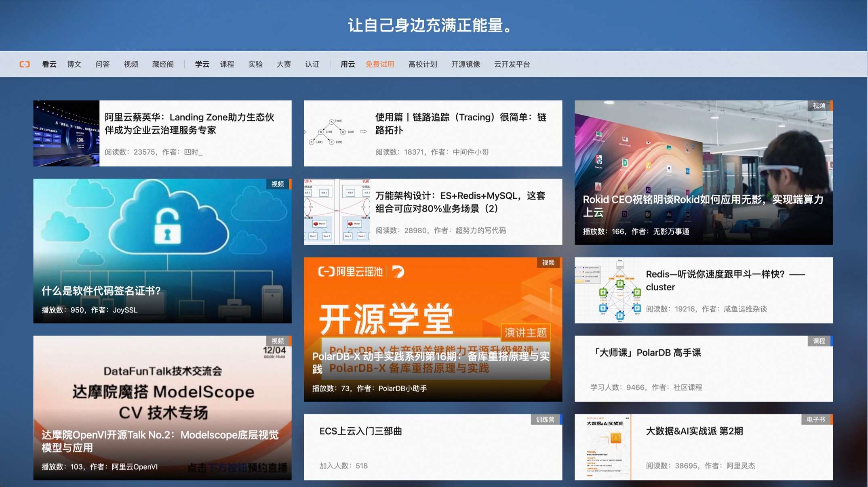Open the 链路追踪 Tracing article title
The image size is (868, 487).
coord(461,124)
